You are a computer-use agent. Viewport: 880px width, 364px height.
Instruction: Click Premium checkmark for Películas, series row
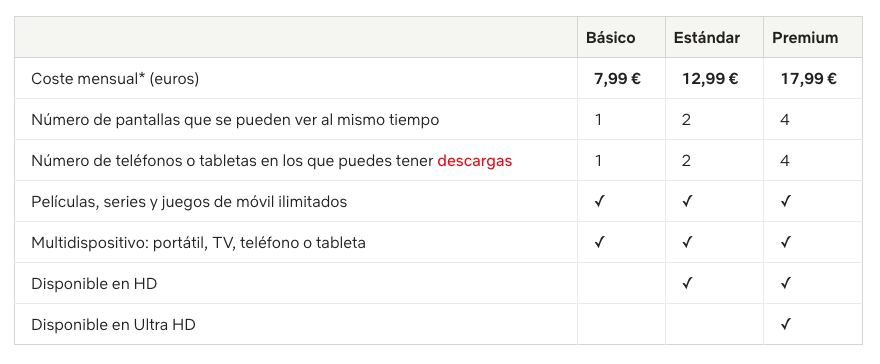(786, 201)
